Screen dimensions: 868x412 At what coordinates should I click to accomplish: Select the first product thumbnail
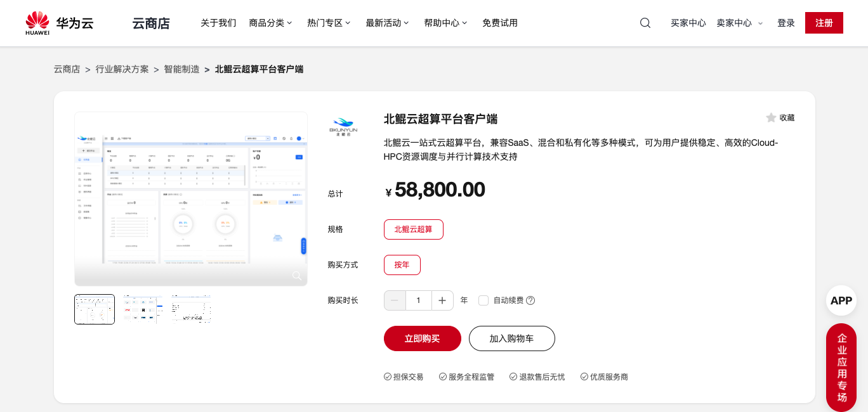pos(95,309)
